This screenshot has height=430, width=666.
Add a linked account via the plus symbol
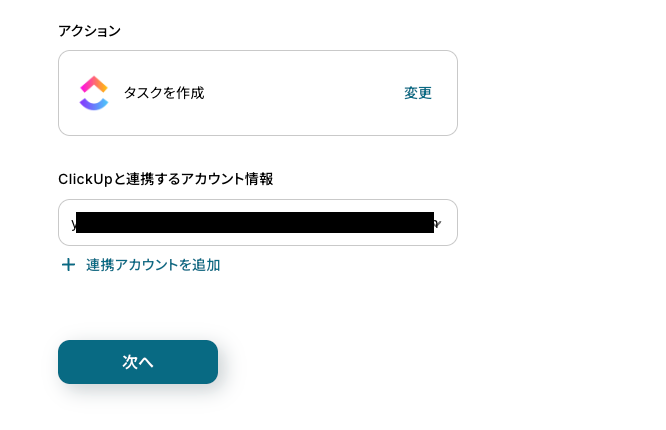(x=68, y=265)
